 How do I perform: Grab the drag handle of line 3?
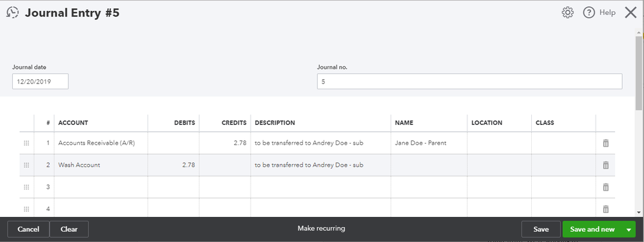[x=26, y=187]
